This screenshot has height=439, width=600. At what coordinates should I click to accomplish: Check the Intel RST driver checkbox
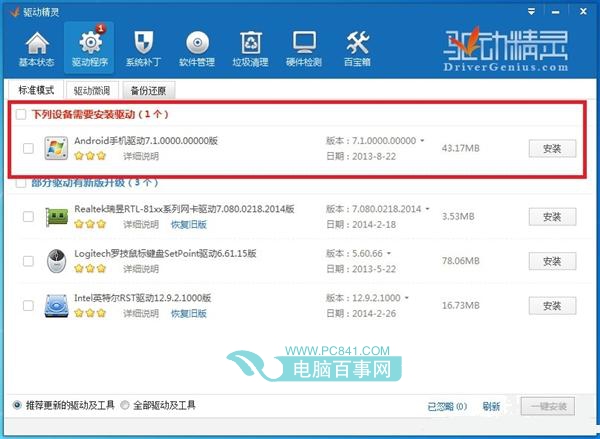tap(28, 305)
